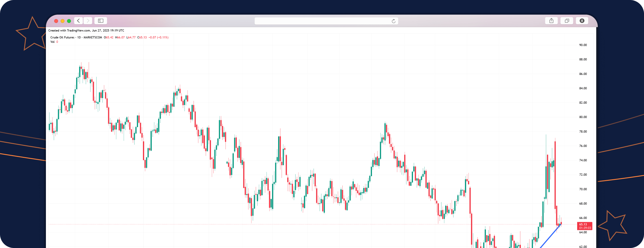Viewport: 644px width, 248px height.
Task: Click the change value −0.07 (−0.11%)
Action: (x=158, y=37)
